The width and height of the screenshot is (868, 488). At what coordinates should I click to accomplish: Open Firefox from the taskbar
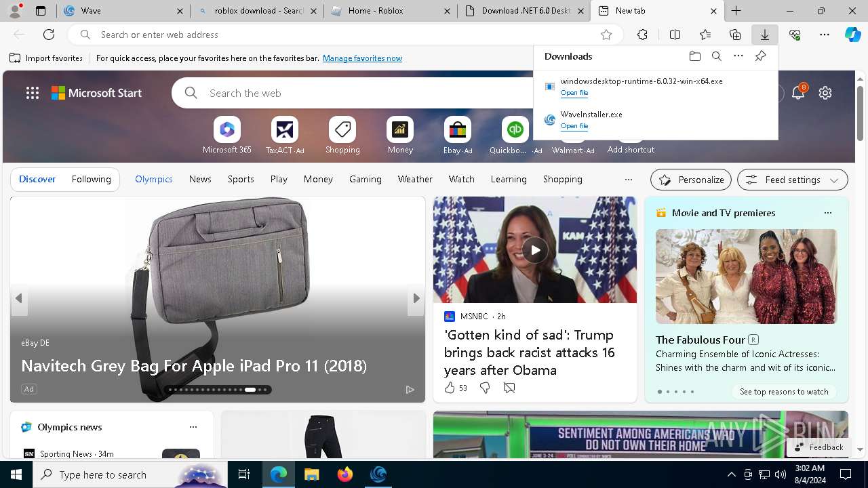[344, 474]
